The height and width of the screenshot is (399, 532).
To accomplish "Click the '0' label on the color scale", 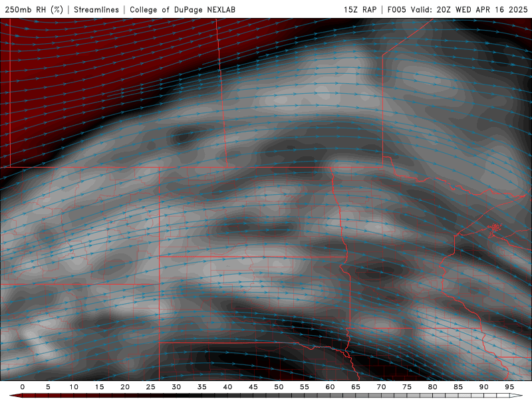I will 23,387.
